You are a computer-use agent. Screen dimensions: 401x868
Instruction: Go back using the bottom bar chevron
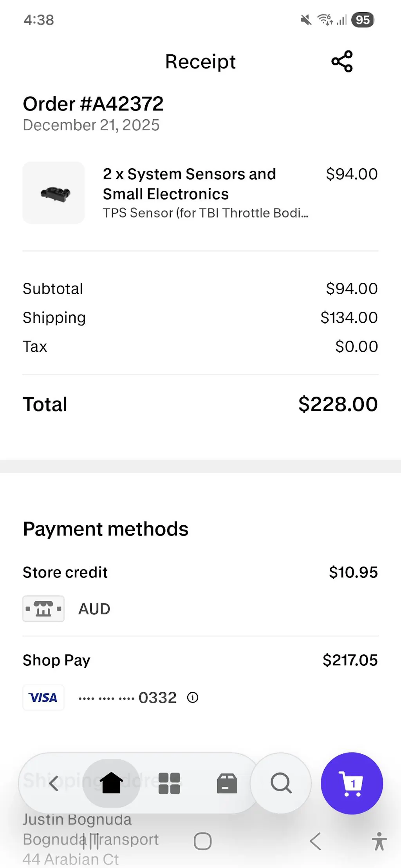pyautogui.click(x=54, y=783)
